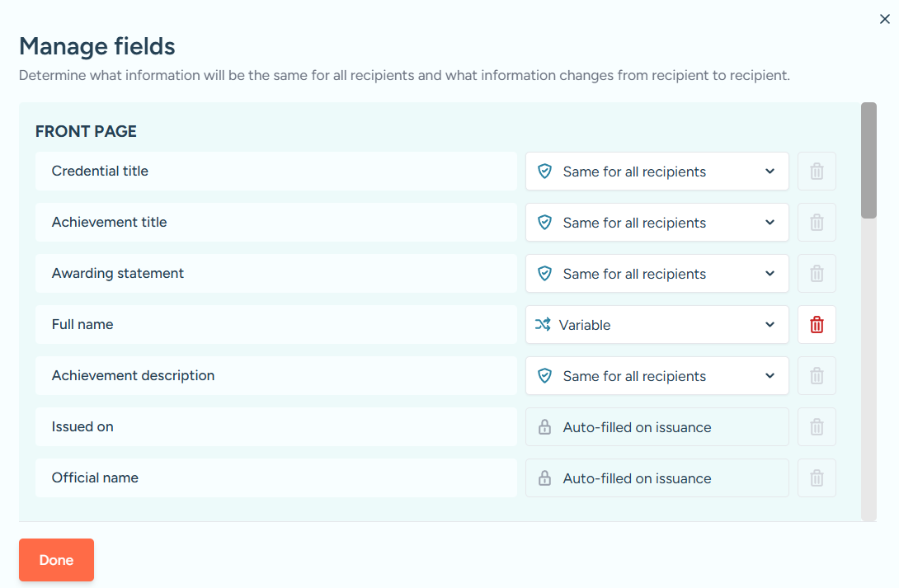This screenshot has width=899, height=588.
Task: Click the shuffle icon next to Variable
Action: point(543,325)
